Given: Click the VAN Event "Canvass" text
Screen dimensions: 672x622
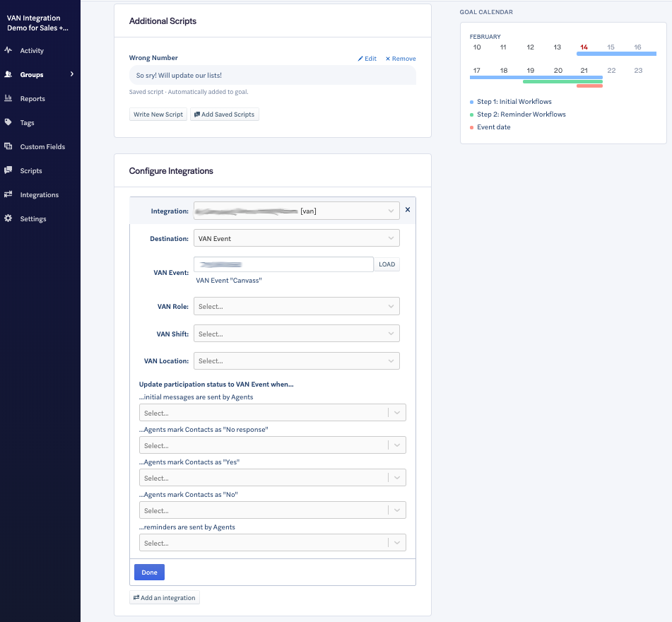Looking at the screenshot, I should click(x=229, y=281).
